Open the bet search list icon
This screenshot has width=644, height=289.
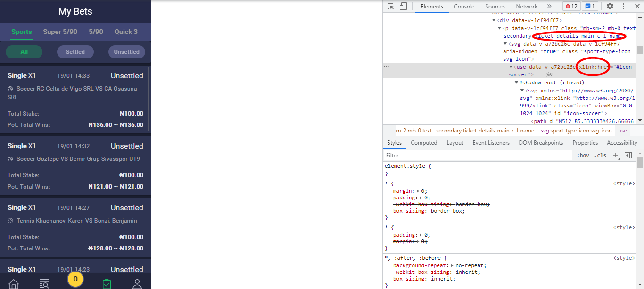point(44,283)
